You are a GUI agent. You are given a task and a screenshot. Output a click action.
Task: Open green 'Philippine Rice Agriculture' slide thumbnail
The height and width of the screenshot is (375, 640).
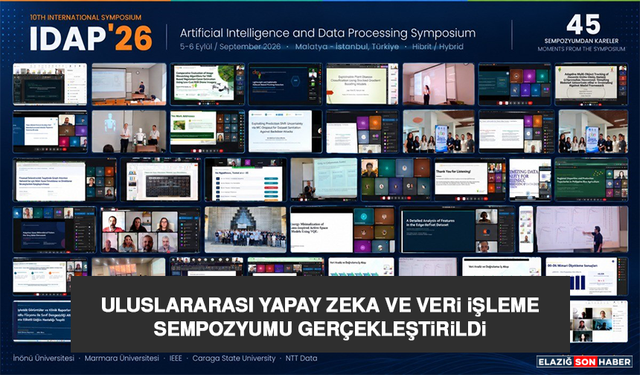point(591,180)
